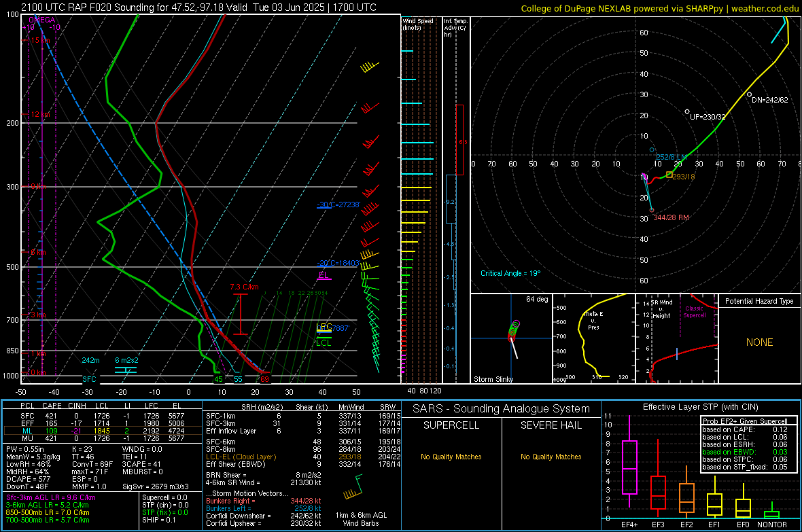The height and width of the screenshot is (532, 802).
Task: Click the DCAPE = 577 value
Action: click(28, 479)
